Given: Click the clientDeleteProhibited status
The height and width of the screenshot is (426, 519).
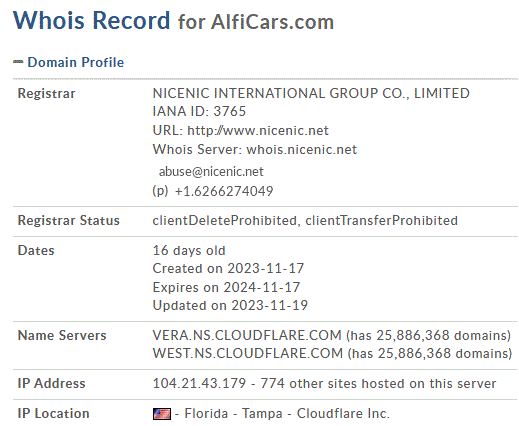Looking at the screenshot, I should pos(224,220).
